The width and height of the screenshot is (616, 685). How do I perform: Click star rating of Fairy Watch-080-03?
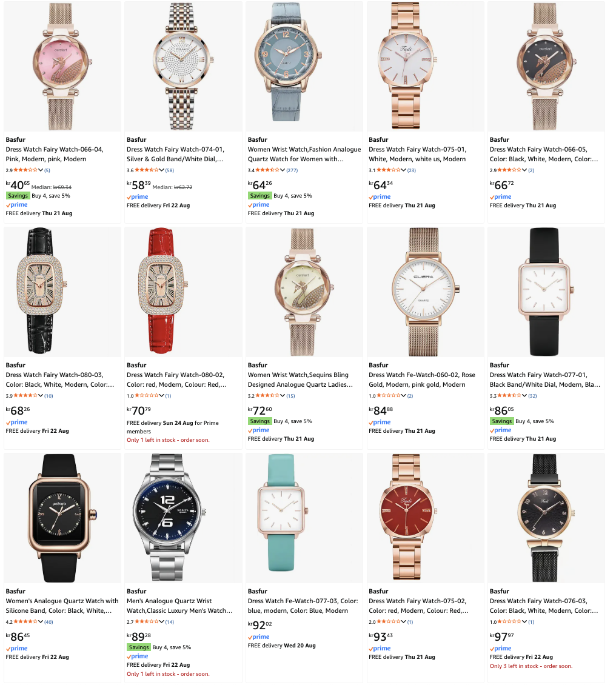pos(25,395)
